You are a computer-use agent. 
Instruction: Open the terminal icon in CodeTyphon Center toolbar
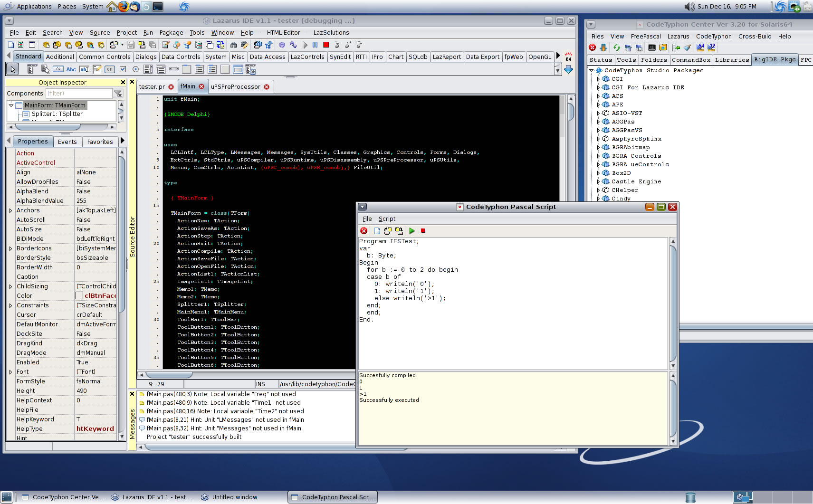652,48
